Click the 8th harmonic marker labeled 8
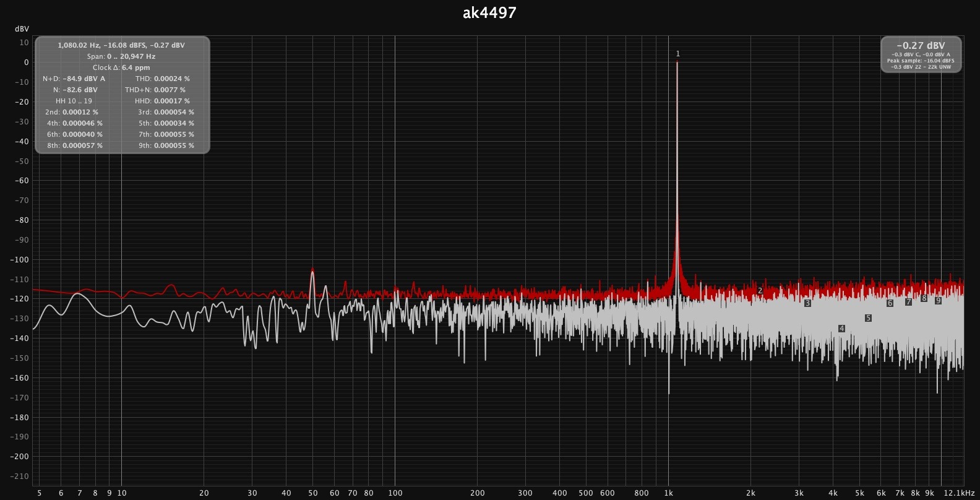 click(x=924, y=298)
